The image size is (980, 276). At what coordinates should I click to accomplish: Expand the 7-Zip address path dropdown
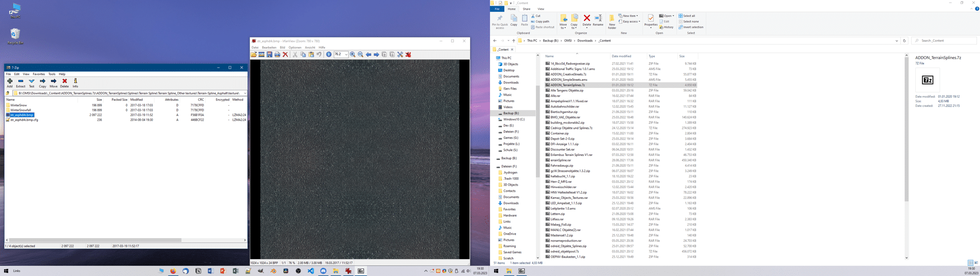(x=245, y=93)
